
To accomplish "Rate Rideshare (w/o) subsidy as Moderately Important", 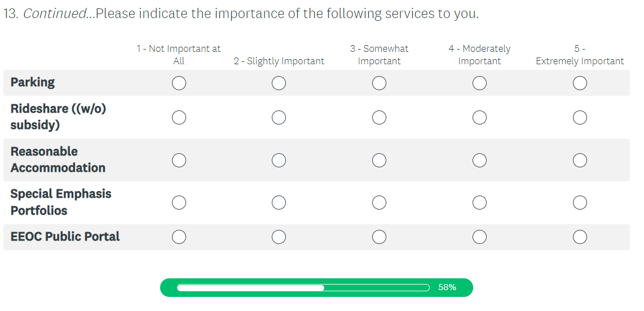I will coord(479,117).
